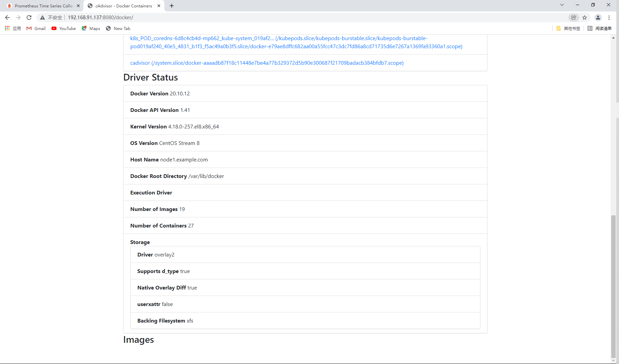Open Maps bookmark
619x364 pixels.
91,28
